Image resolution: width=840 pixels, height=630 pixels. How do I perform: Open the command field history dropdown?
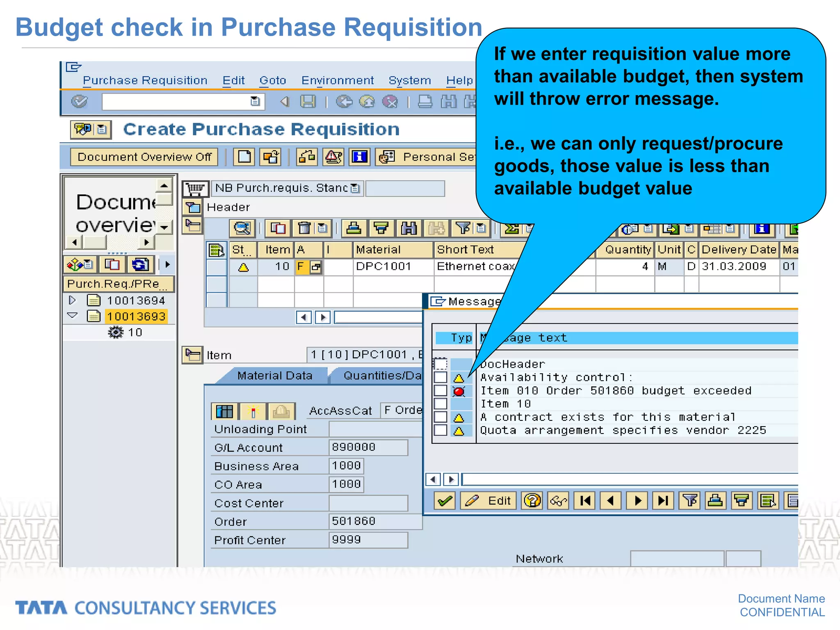click(255, 101)
